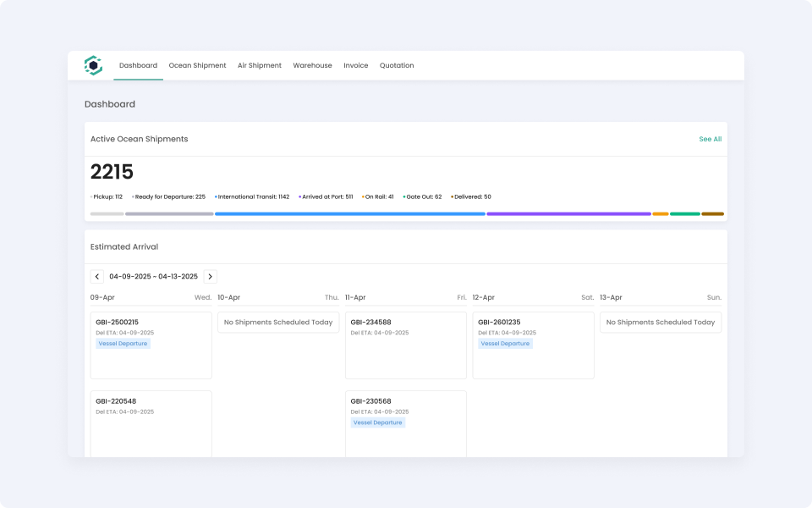Click the purple Arrived at Port bar segment
Viewport: 812px width, 508px height.
click(568, 213)
